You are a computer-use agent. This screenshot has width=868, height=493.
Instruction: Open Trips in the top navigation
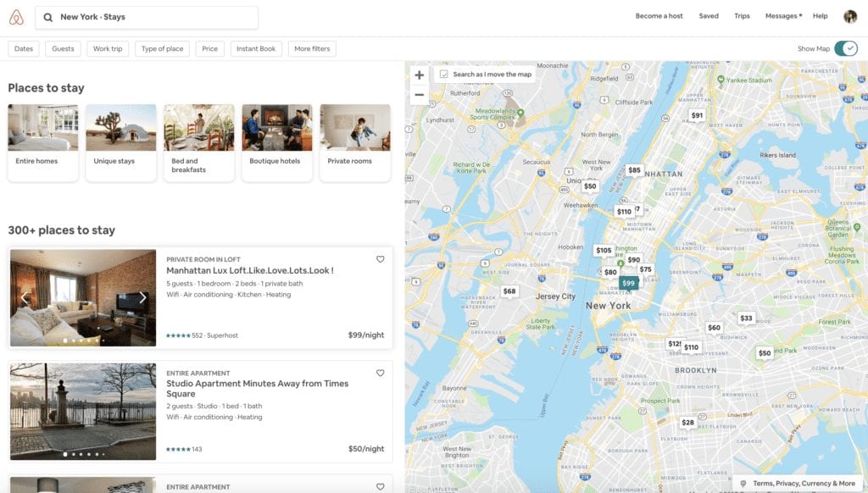click(x=743, y=15)
